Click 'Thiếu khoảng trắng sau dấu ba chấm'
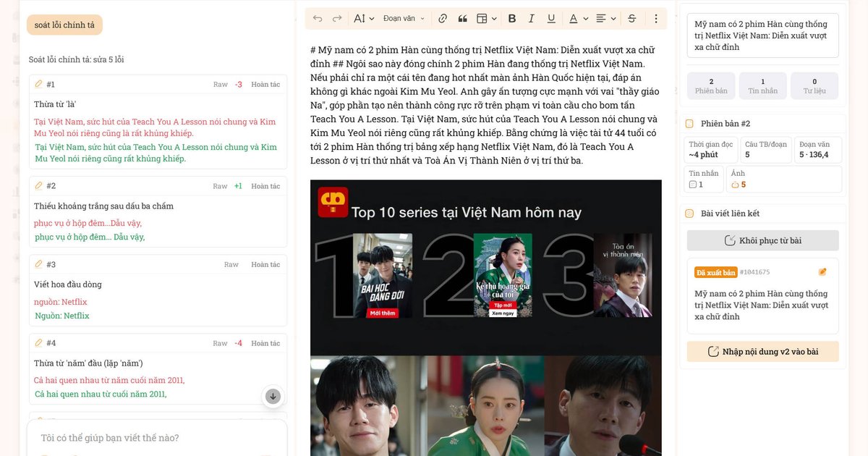 (x=103, y=206)
